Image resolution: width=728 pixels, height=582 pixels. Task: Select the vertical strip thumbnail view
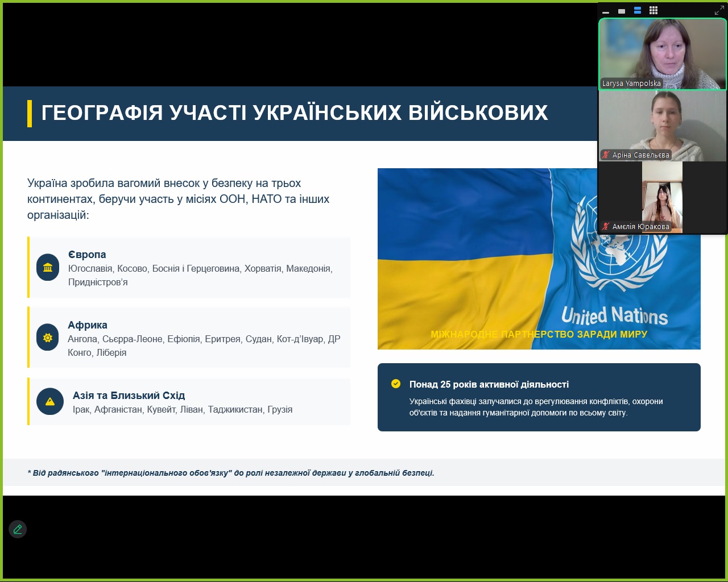pyautogui.click(x=638, y=11)
